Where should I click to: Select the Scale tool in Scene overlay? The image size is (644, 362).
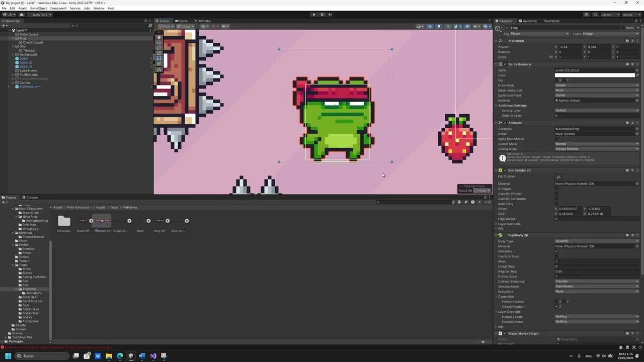click(x=159, y=53)
